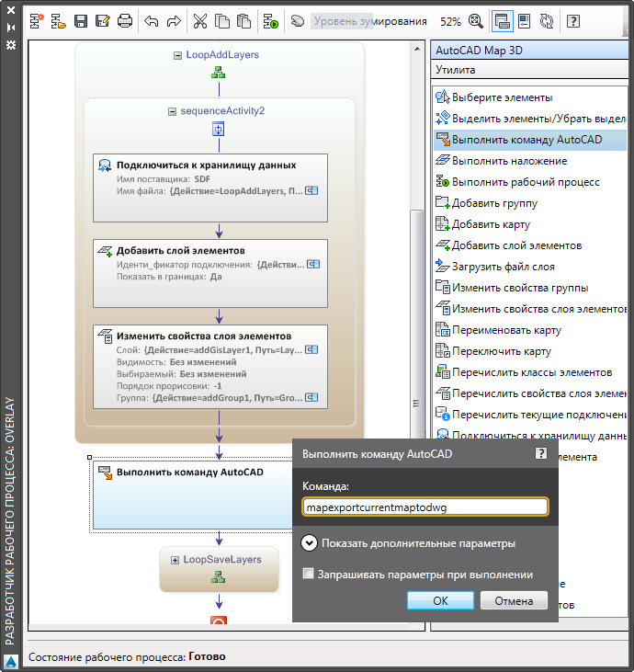This screenshot has height=672, width=634.
Task: Select the pan hand tool
Action: (x=298, y=20)
